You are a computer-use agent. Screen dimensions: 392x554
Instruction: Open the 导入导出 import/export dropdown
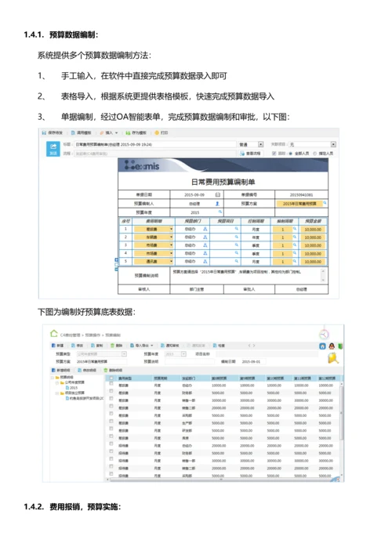tap(141, 346)
